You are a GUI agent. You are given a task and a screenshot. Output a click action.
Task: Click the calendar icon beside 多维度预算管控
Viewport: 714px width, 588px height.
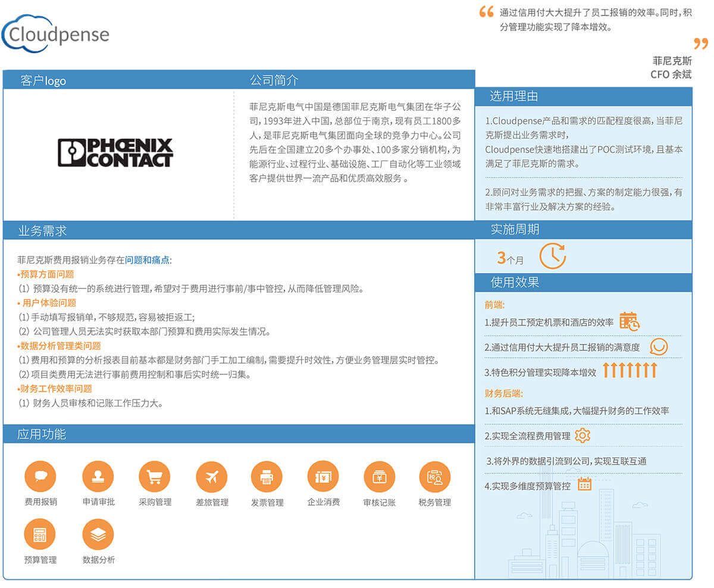[585, 484]
